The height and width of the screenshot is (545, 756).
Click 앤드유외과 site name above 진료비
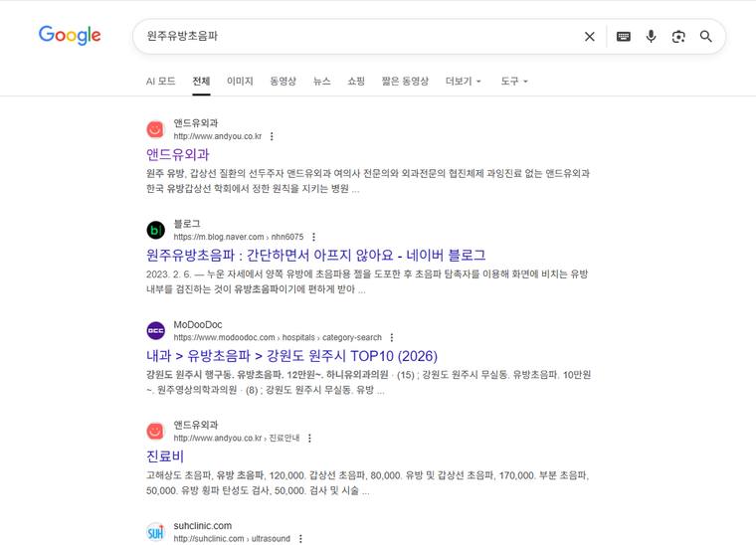point(195,425)
